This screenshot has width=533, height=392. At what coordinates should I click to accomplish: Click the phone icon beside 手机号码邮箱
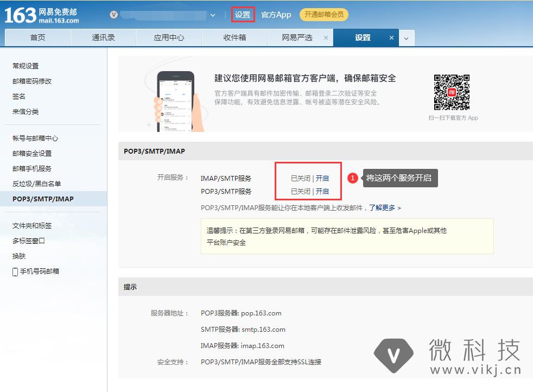click(x=15, y=271)
